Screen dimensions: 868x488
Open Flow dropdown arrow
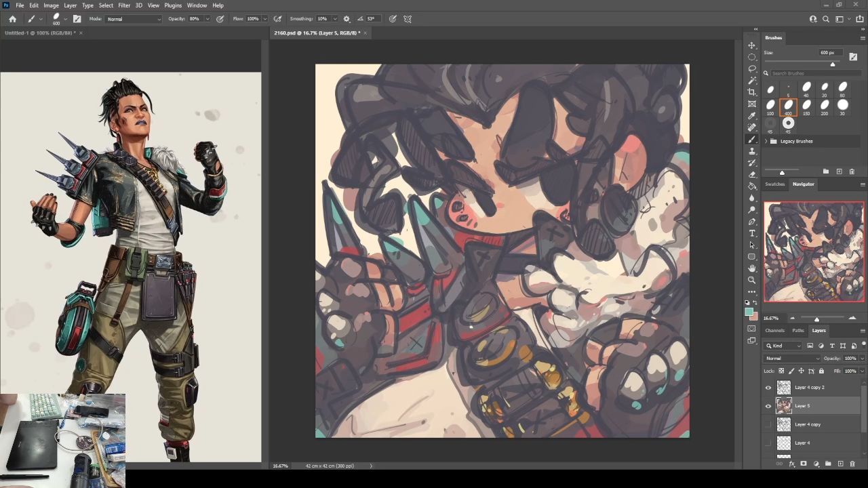[264, 19]
